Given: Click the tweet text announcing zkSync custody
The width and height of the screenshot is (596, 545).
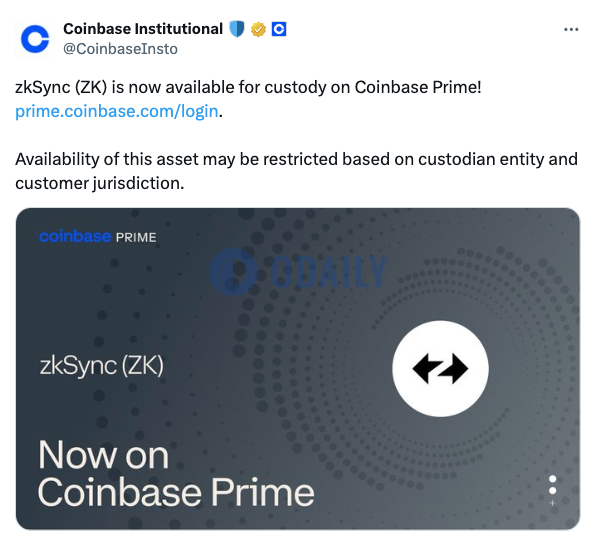Looking at the screenshot, I should (x=248, y=87).
